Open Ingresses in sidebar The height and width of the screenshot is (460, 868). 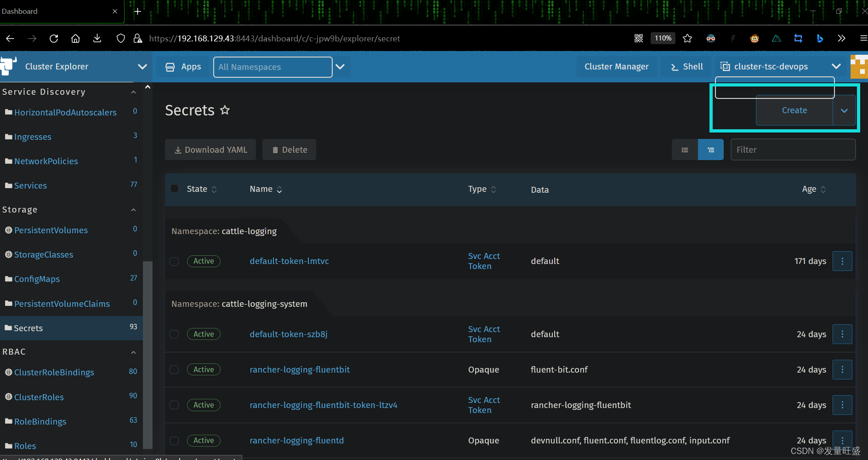click(x=33, y=137)
